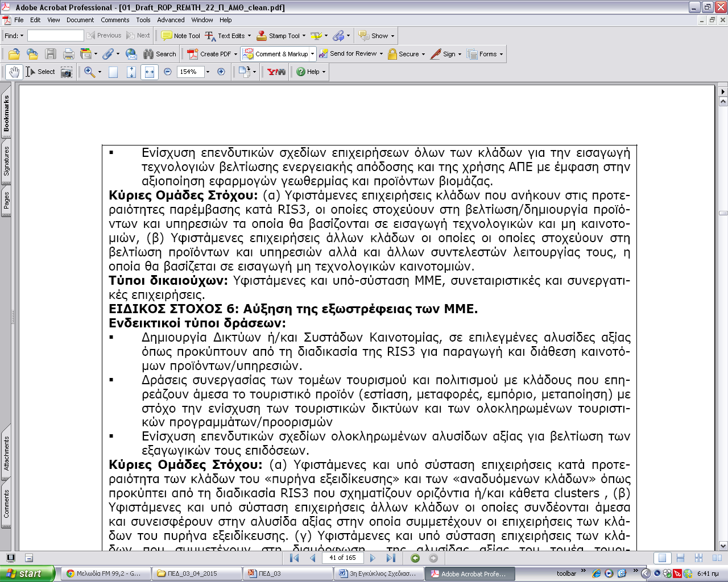Click the Yahoo search toolbar icon
This screenshot has height=582, width=728.
coord(276,72)
